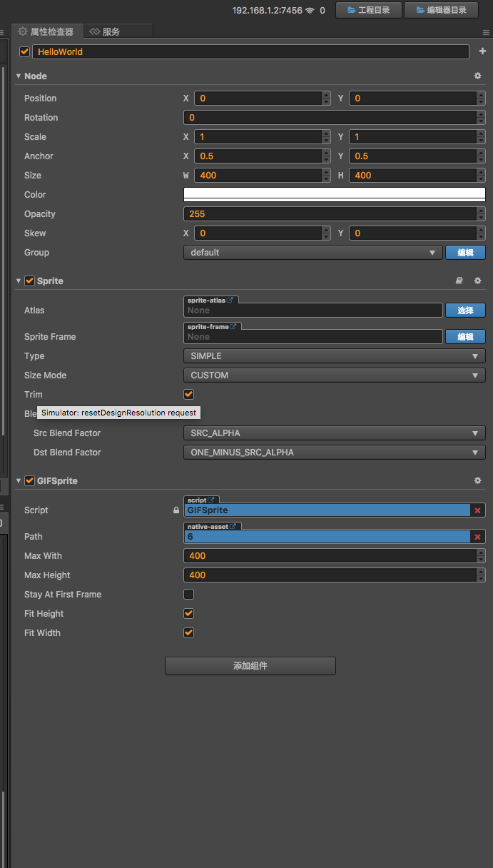Collapse the Sprite section
The image size is (493, 868).
click(19, 281)
